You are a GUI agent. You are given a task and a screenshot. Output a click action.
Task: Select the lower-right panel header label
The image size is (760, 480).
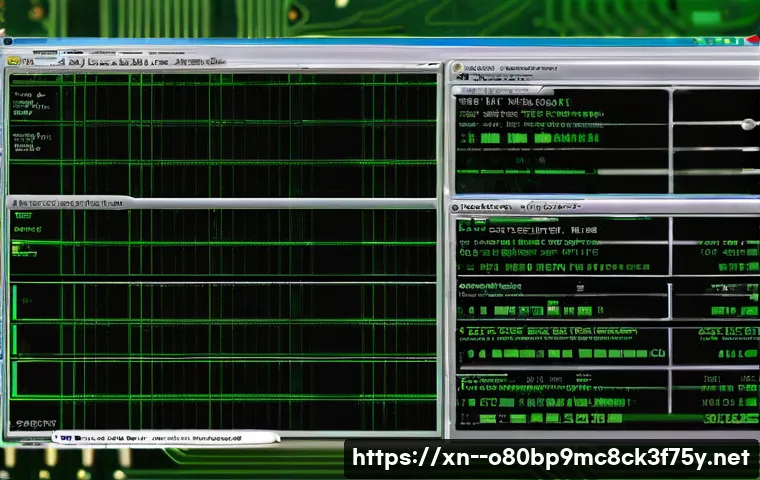(485, 207)
